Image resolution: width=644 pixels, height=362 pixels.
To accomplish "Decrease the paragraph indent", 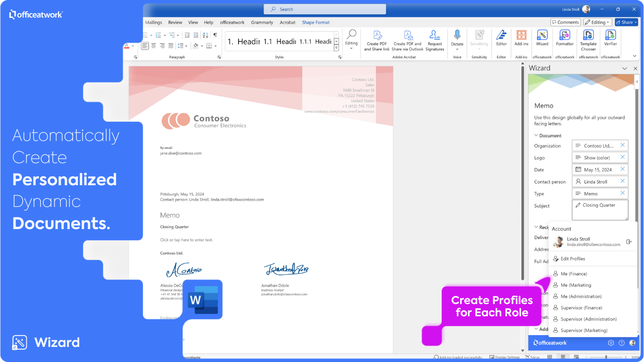I will (187, 35).
